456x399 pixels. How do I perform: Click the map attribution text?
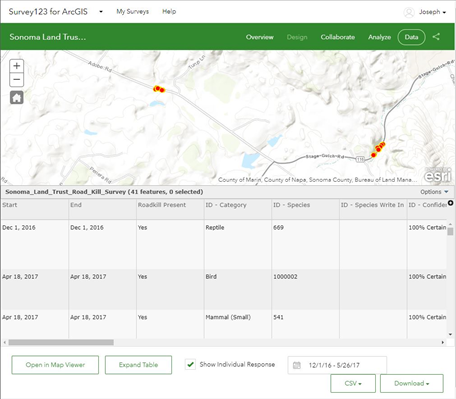(x=318, y=180)
